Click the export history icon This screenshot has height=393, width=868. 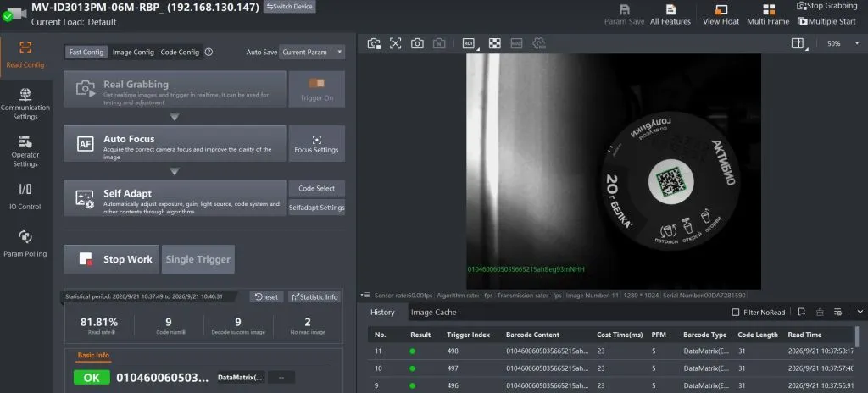pos(802,313)
